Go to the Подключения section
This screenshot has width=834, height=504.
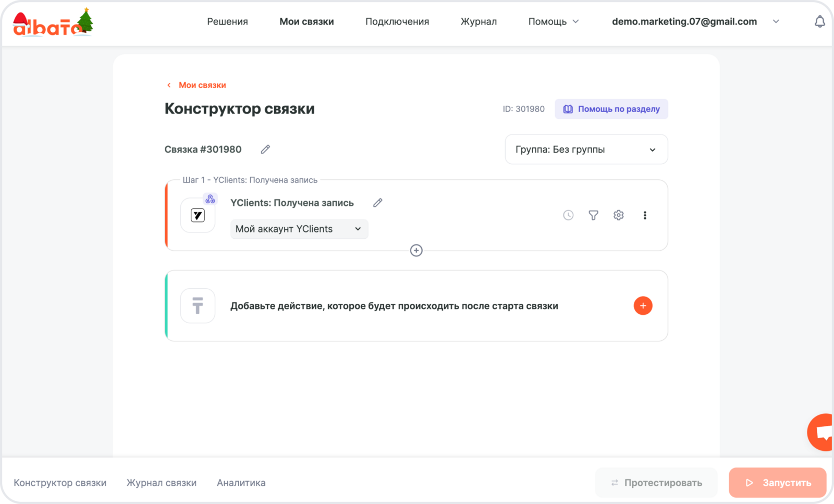point(397,22)
